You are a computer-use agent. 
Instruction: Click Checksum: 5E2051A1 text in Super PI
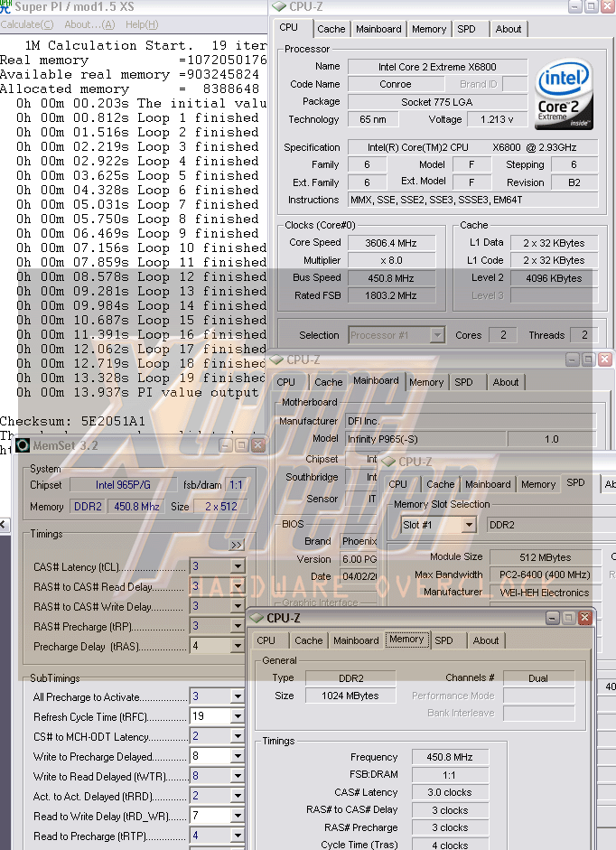pyautogui.click(x=72, y=421)
